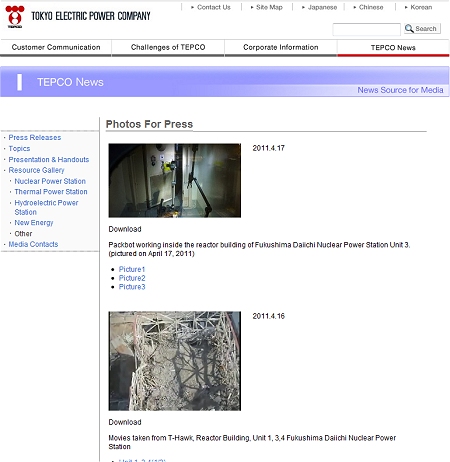The image size is (450, 462).
Task: Open the Picture3 download link
Action: click(x=132, y=287)
